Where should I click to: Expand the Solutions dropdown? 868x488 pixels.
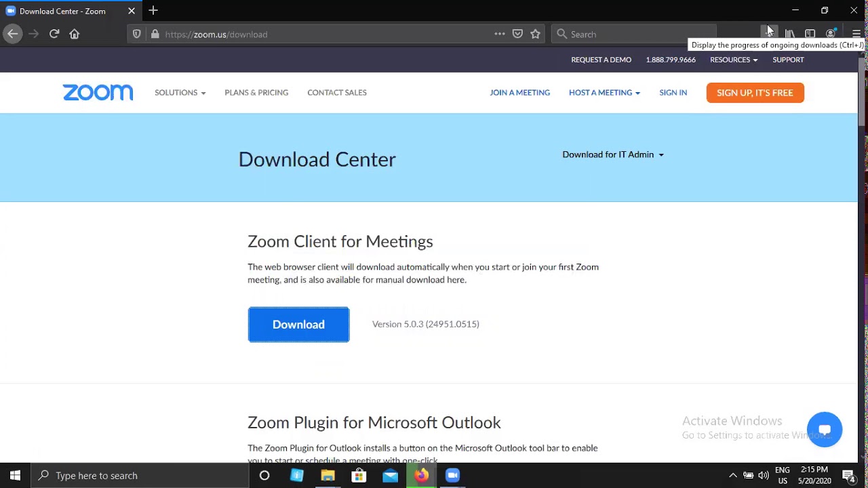click(x=180, y=93)
